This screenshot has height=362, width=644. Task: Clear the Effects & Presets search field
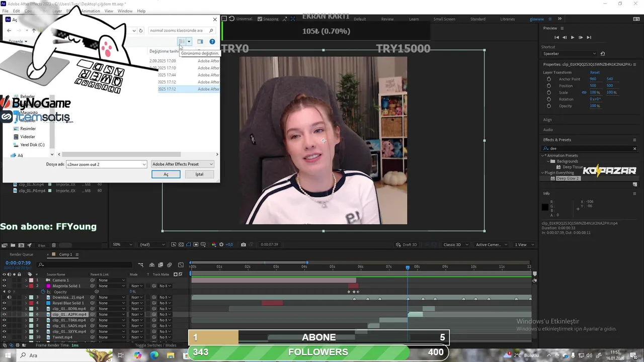(x=634, y=148)
